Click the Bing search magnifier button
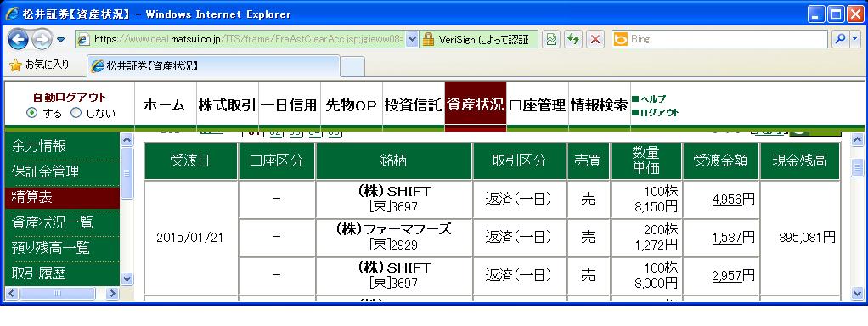The height and width of the screenshot is (326, 868). (840, 39)
